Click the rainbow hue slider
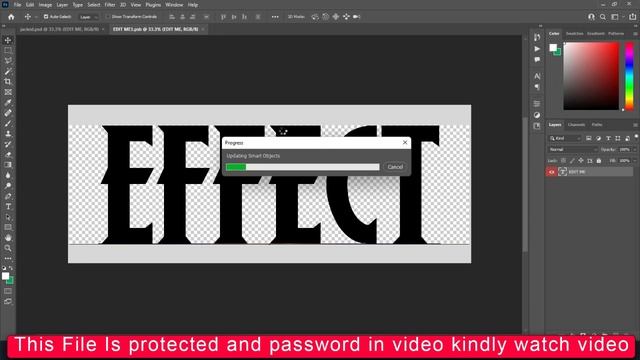Viewport: 640px width, 360px height. [x=629, y=76]
